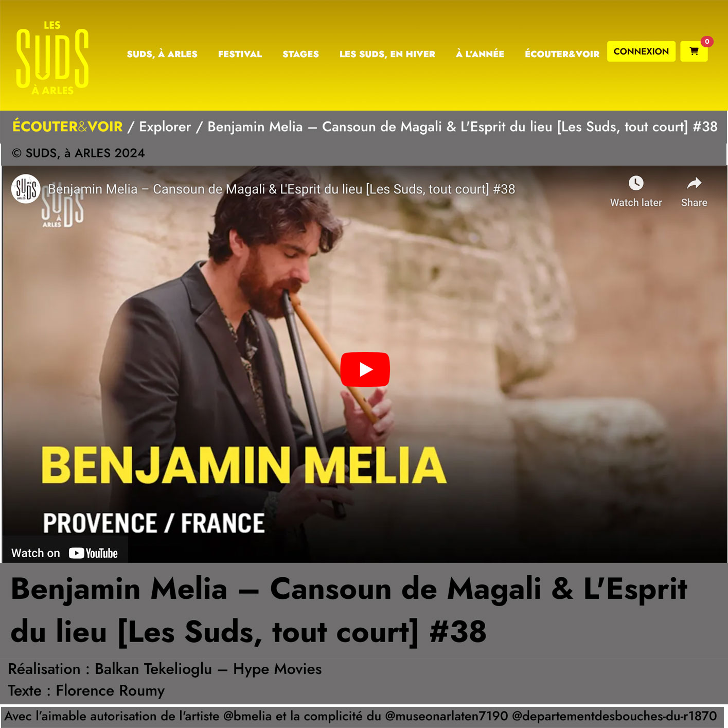728x728 pixels.
Task: Click the cart item count badge
Action: click(707, 41)
